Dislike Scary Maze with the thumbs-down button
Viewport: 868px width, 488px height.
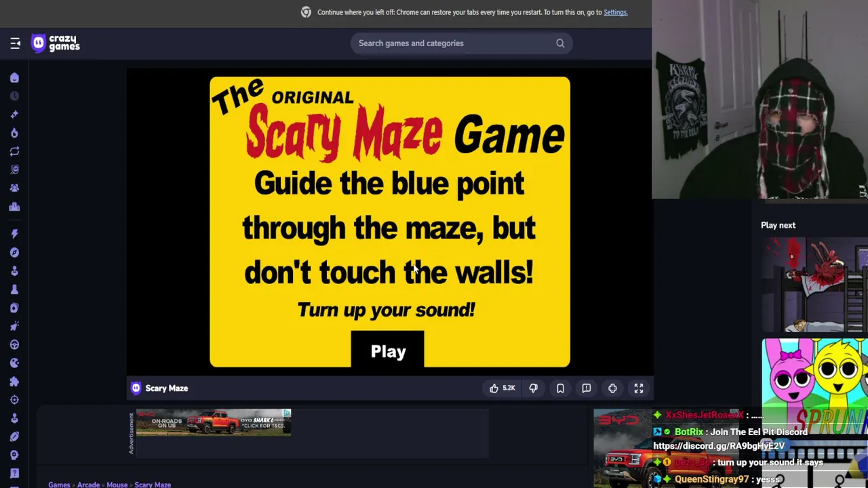pos(534,388)
